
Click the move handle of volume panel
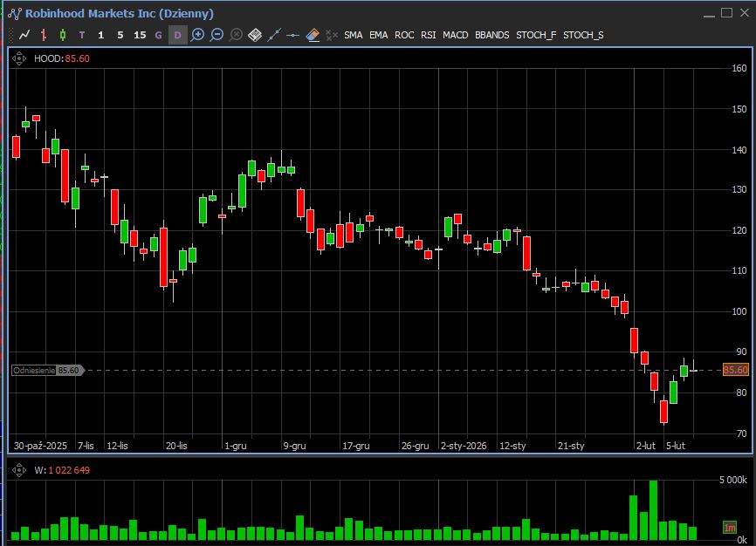click(x=21, y=470)
